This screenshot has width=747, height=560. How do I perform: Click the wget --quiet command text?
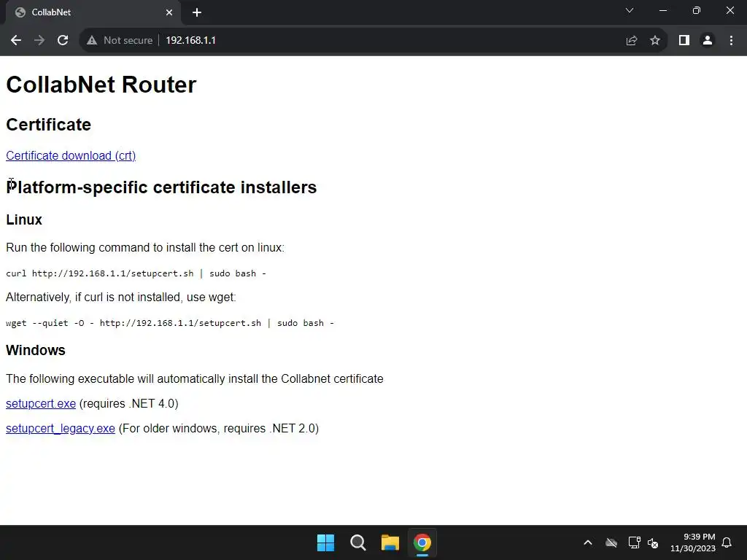169,323
